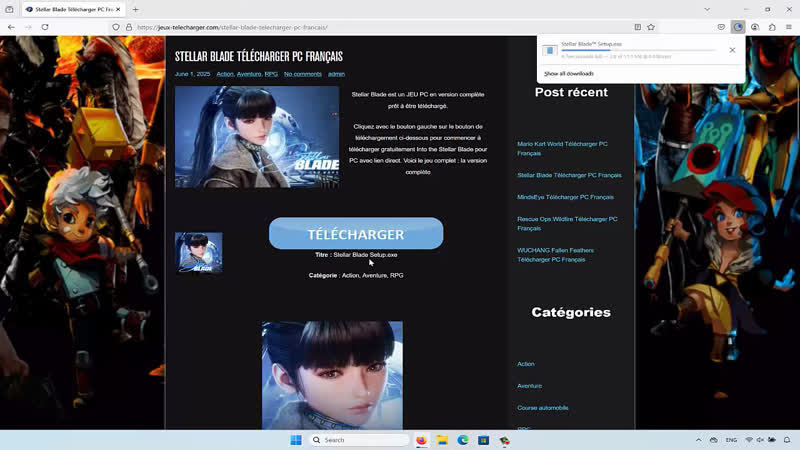Open the admin author link
Screen dimensions: 800x450
(336, 74)
